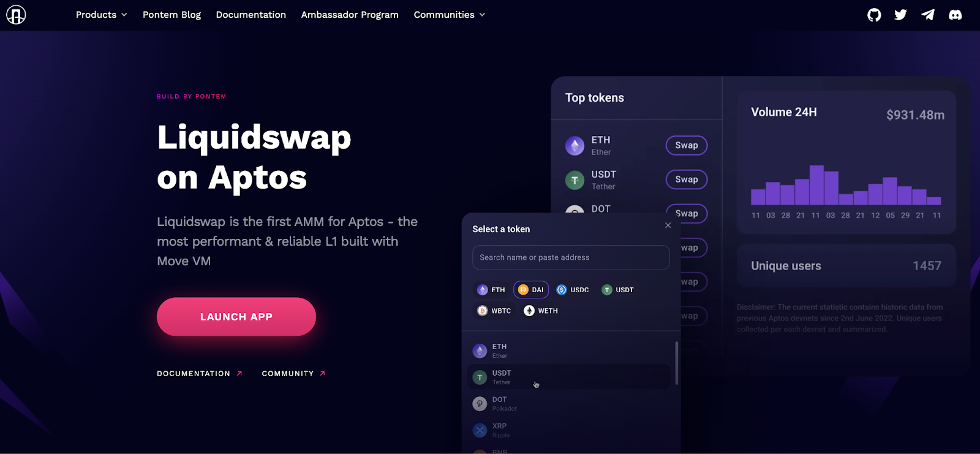Go to Documentation in the top navigation
The image size is (980, 454).
(251, 15)
